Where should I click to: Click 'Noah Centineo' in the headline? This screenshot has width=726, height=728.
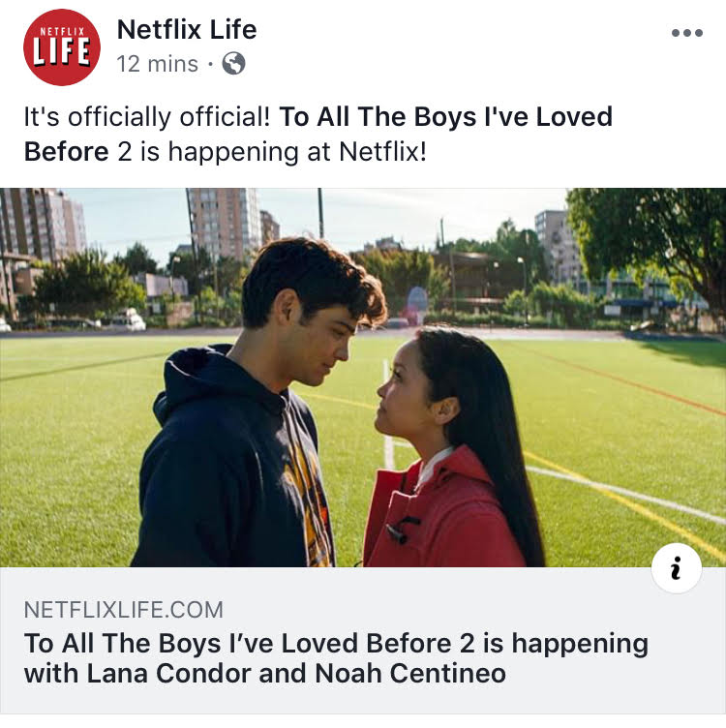410,674
